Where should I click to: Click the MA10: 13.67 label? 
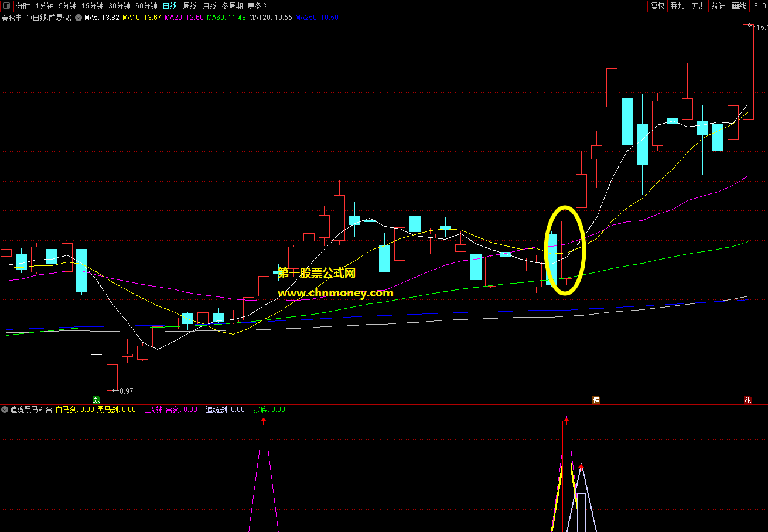pyautogui.click(x=142, y=18)
